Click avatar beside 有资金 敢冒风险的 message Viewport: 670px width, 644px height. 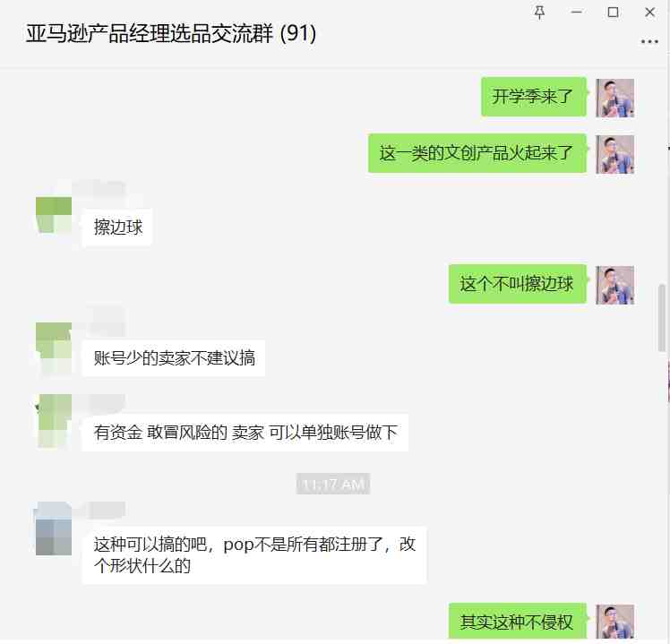(x=54, y=421)
